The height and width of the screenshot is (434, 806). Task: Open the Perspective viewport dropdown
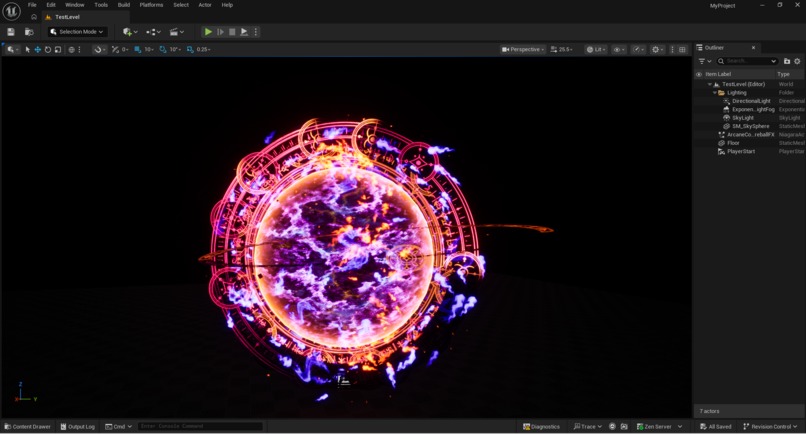(522, 49)
